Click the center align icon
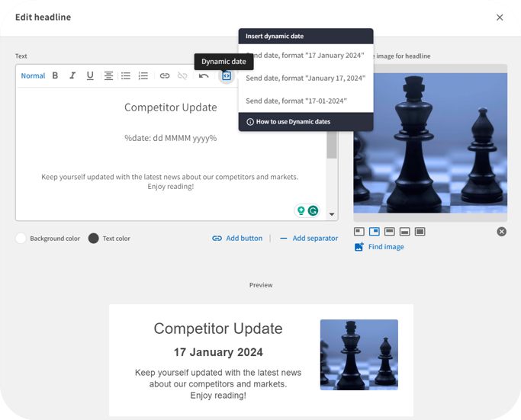521x420 pixels. (108, 75)
